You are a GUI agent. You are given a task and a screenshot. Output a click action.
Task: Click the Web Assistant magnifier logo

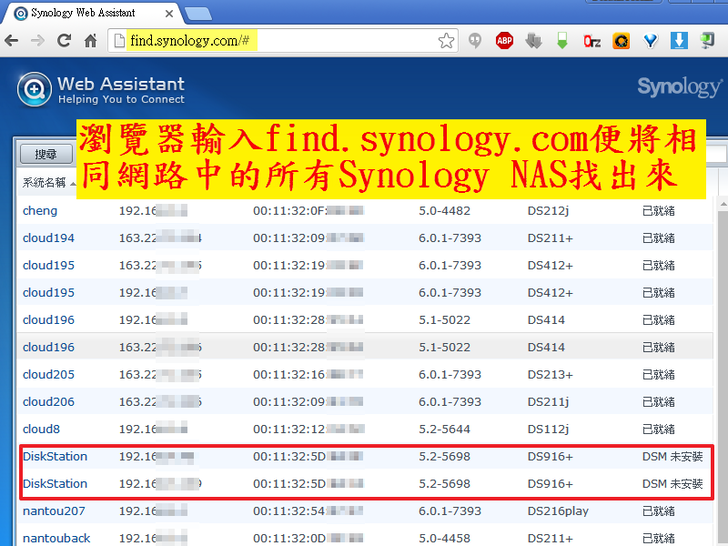[x=34, y=89]
